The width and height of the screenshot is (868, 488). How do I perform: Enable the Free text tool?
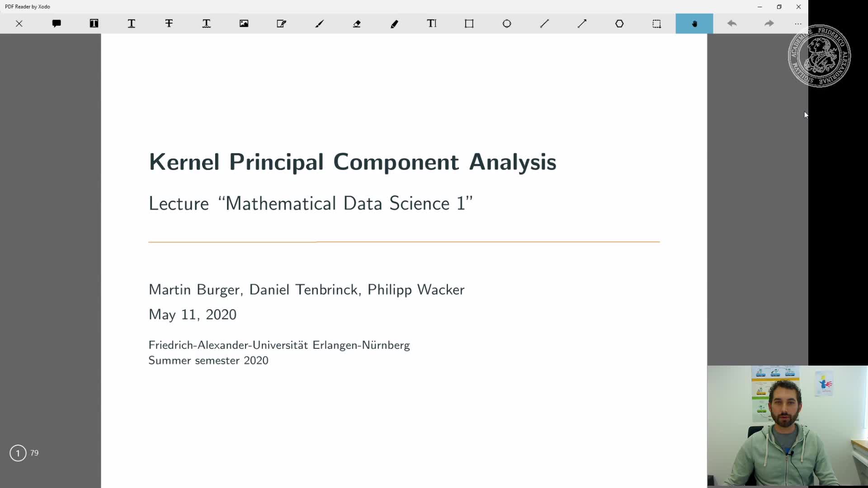pyautogui.click(x=432, y=23)
